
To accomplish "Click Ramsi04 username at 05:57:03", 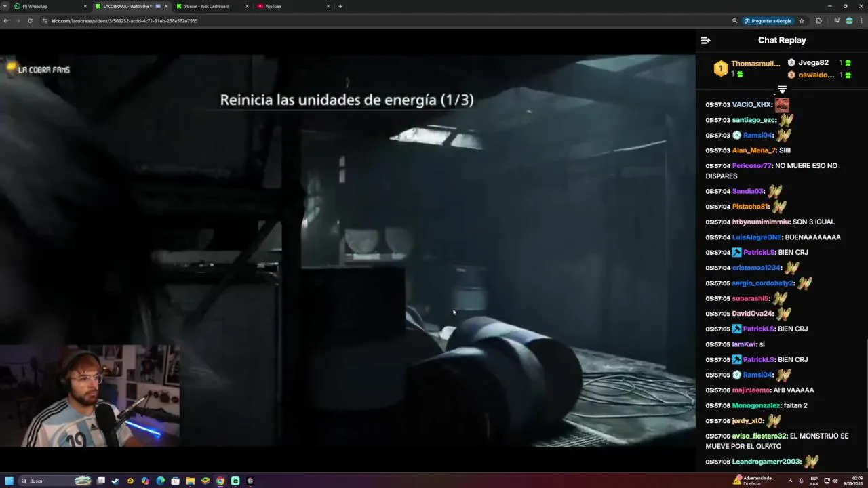I will pos(757,136).
